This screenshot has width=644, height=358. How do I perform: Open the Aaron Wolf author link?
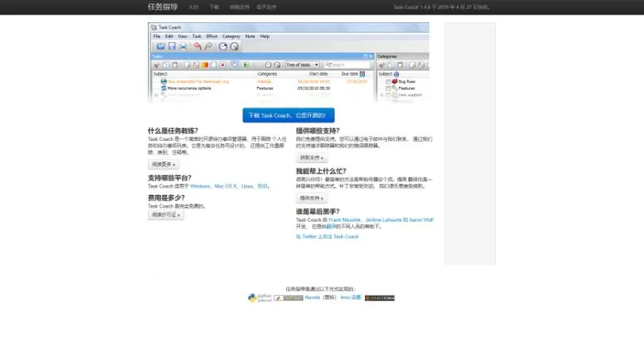point(421,220)
